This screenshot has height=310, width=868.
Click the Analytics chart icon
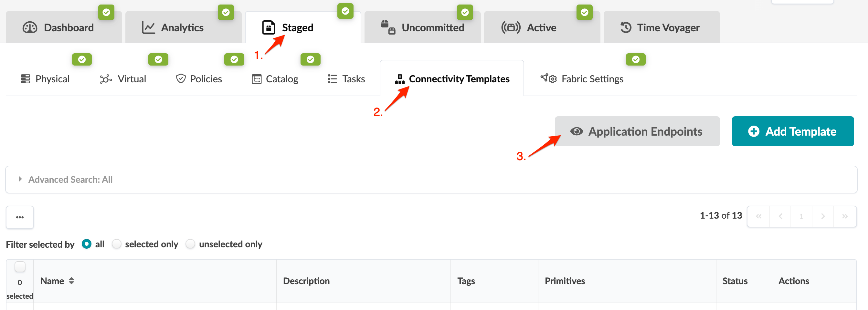[148, 27]
